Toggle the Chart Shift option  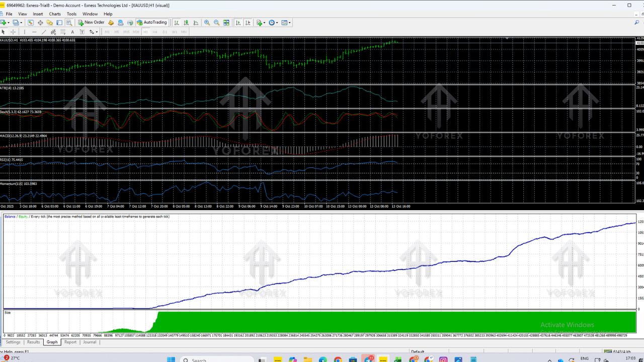248,23
